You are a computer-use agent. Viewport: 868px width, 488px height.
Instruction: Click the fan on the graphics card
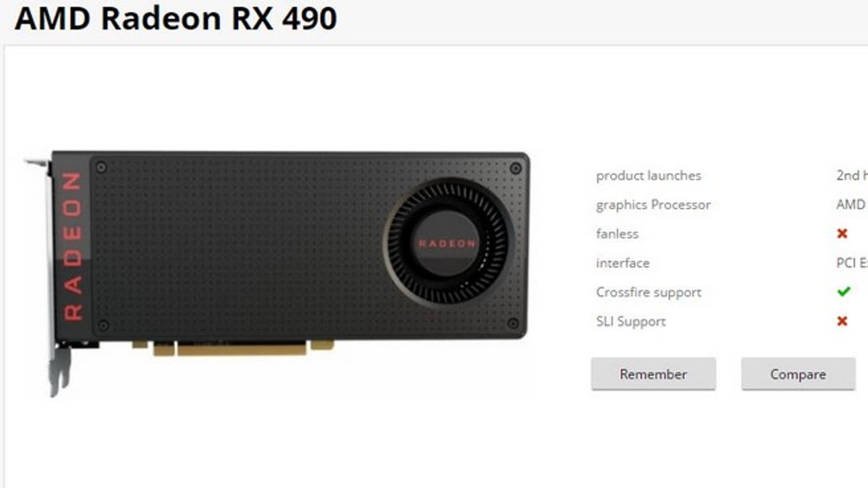(448, 241)
